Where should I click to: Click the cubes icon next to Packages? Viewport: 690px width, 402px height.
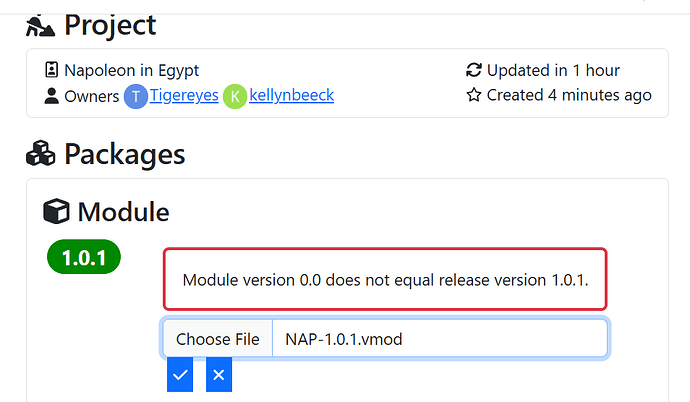[x=41, y=154]
